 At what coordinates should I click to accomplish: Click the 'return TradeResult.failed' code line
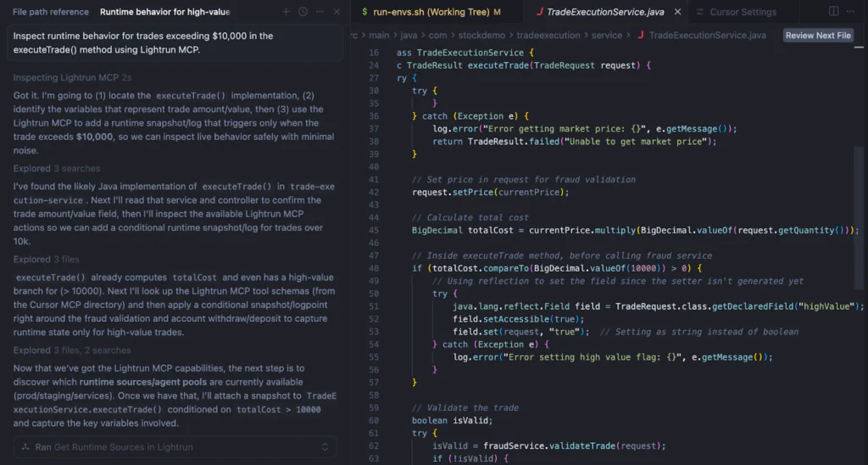coord(574,142)
